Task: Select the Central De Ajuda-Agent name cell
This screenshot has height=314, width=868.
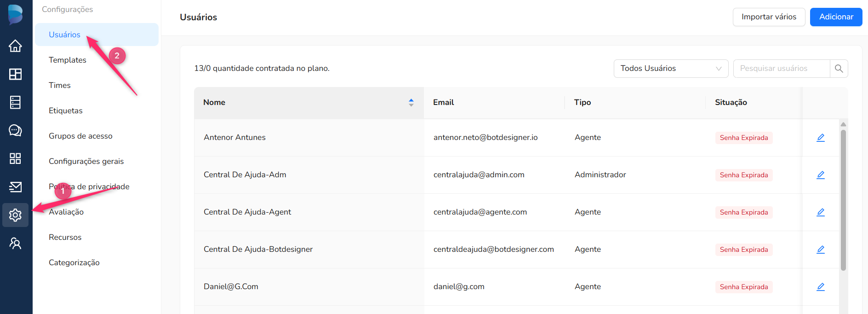Action: [309, 212]
